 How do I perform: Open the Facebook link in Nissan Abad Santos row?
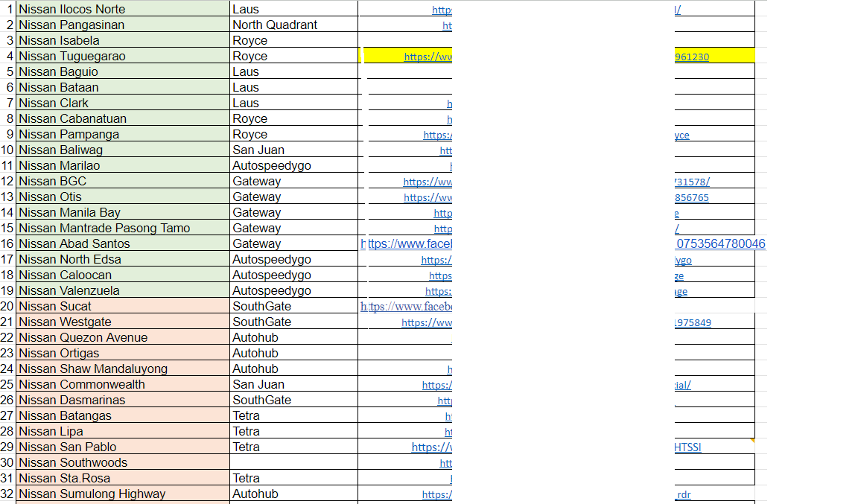[407, 243]
